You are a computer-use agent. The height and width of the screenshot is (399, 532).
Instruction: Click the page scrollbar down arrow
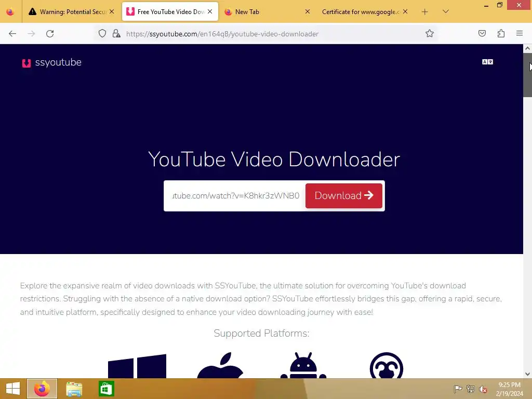(528, 374)
